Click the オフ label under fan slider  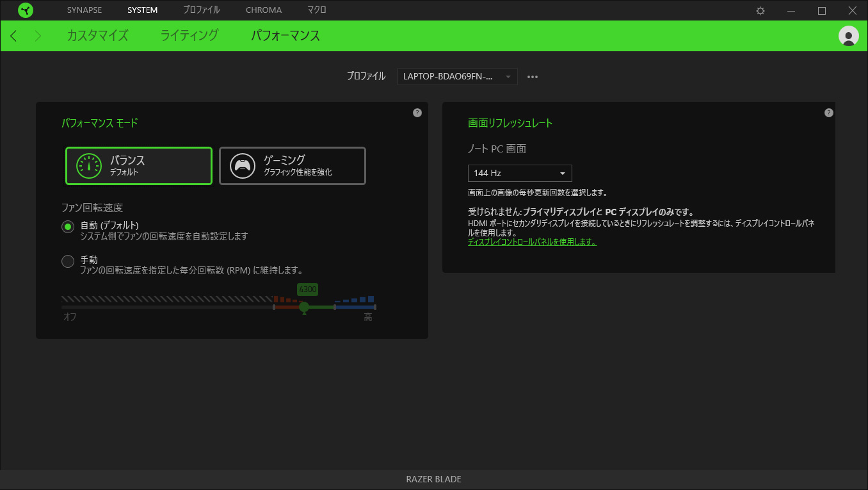coord(70,318)
